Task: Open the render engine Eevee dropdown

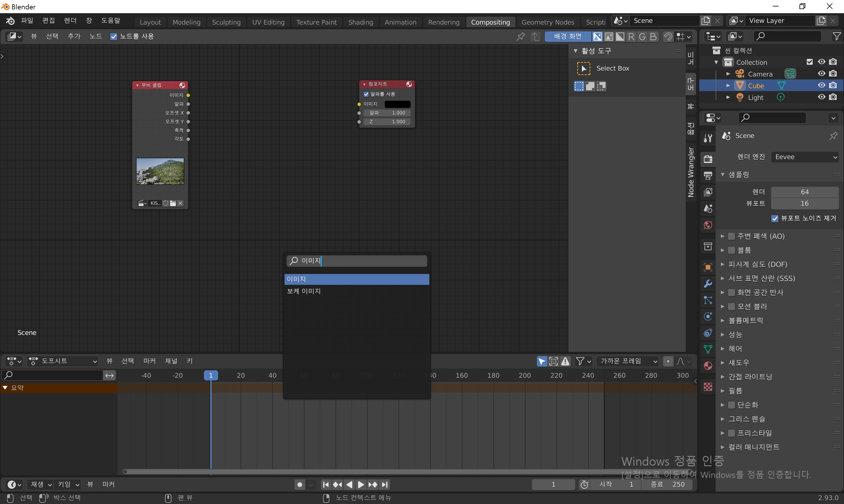Action: (x=805, y=157)
